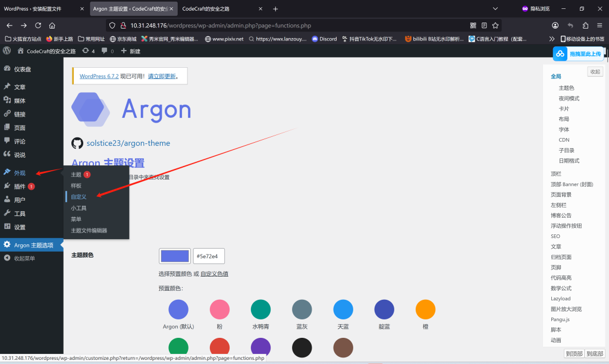Collapse the settings index with 收起
Viewport: 609px width, 364px height.
(x=595, y=71)
